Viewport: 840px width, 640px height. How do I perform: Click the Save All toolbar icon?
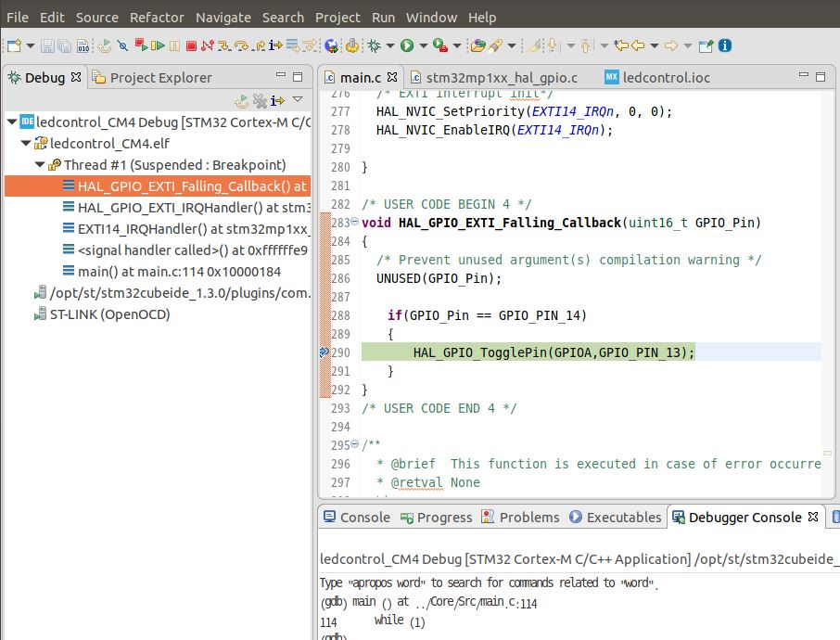64,45
